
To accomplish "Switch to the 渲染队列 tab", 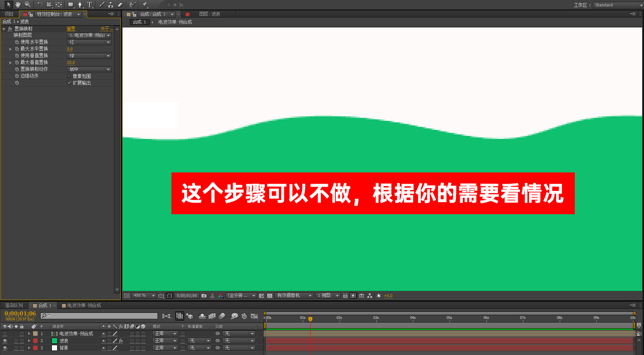I will coord(14,305).
